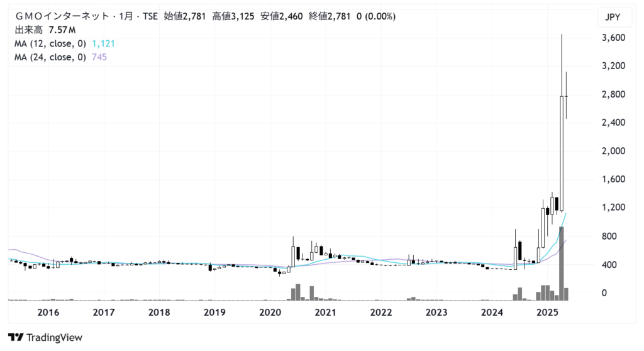Image resolution: width=644 pixels, height=351 pixels.
Task: Select the MA (12, close, 0) indicator label
Action: [50, 43]
